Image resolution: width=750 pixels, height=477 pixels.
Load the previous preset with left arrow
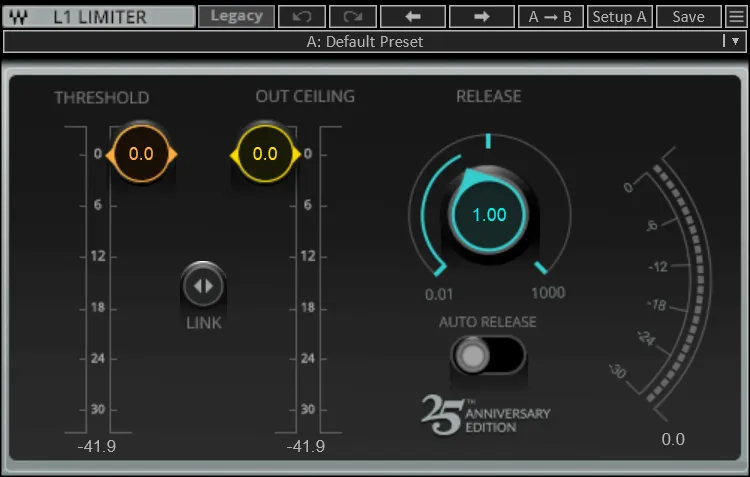(x=413, y=17)
